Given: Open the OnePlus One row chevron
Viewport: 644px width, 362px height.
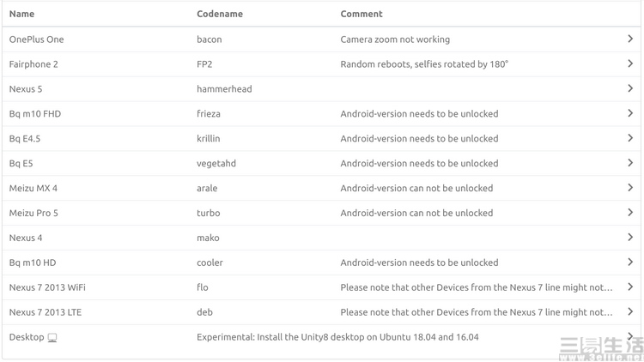Looking at the screenshot, I should click(630, 39).
